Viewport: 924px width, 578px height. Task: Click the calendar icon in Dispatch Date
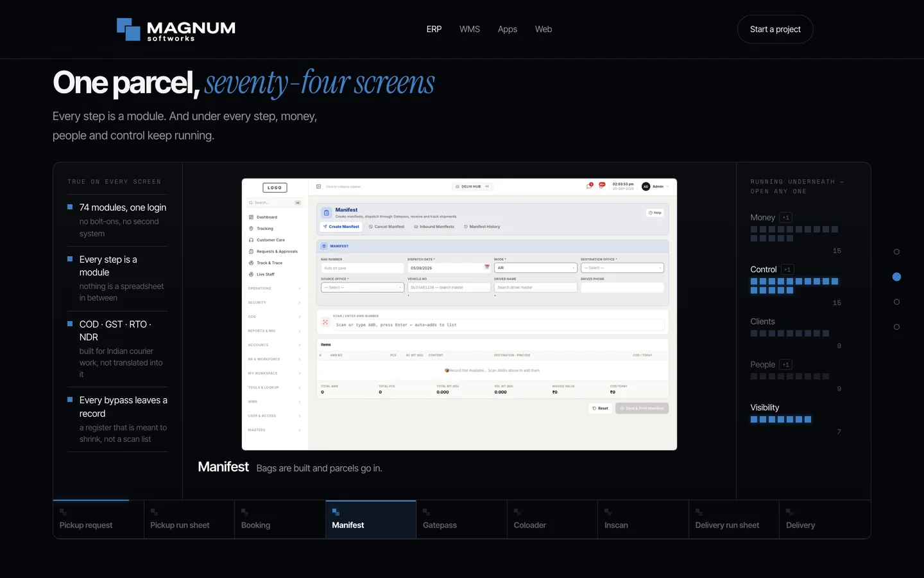point(487,268)
